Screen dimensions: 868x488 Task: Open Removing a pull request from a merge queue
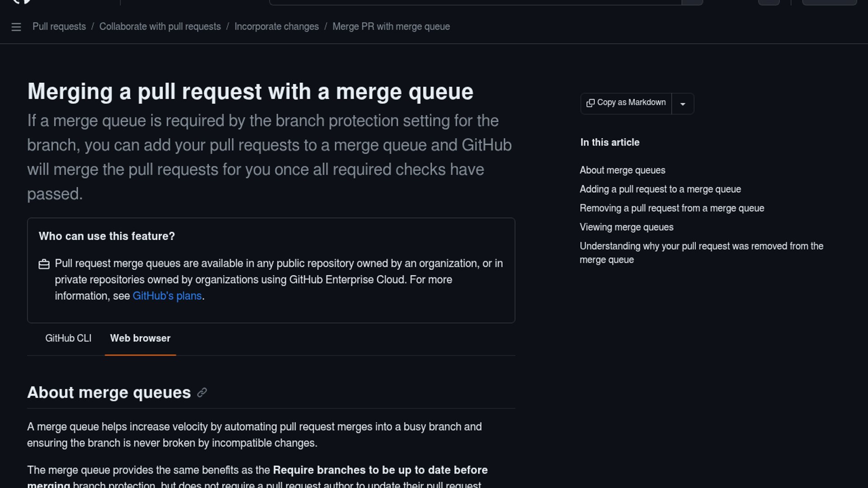coord(672,208)
